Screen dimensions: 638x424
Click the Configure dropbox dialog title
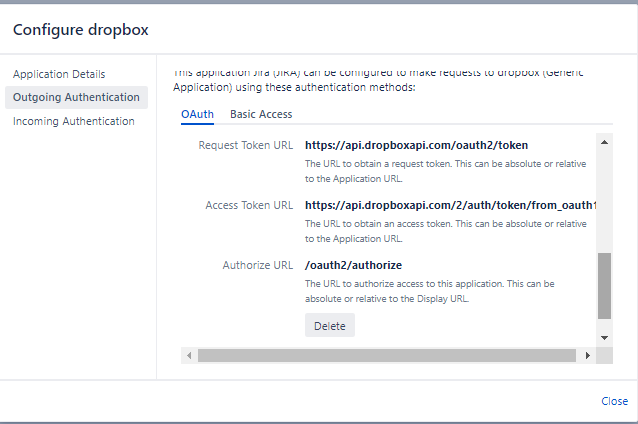click(81, 30)
